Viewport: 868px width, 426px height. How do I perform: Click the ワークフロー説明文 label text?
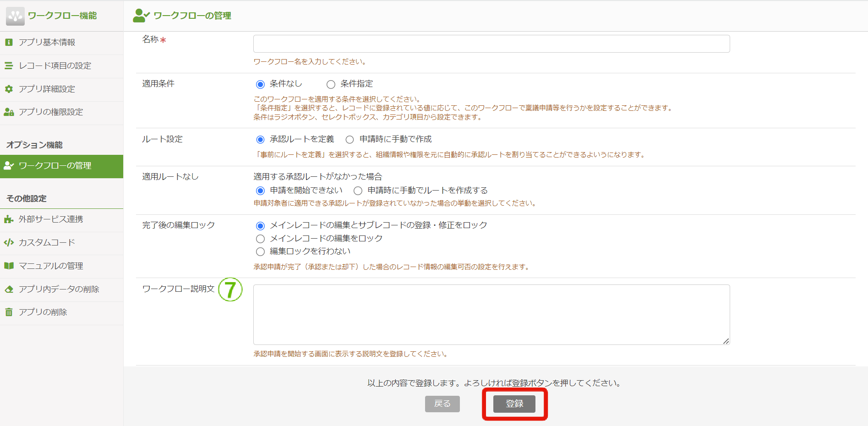179,289
